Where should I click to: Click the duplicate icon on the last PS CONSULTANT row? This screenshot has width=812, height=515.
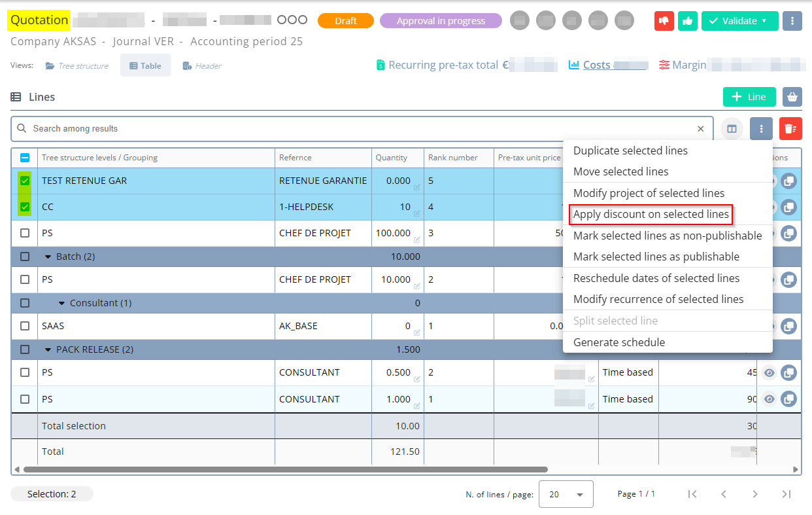(789, 399)
